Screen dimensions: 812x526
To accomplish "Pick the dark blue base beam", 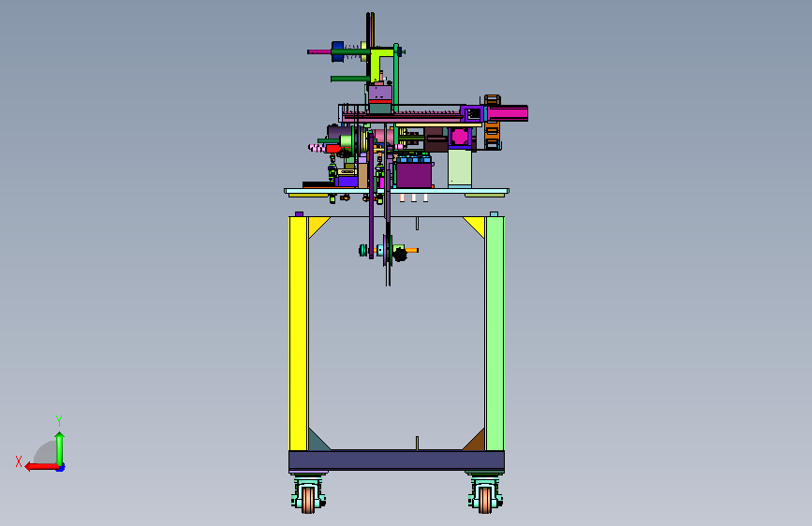I will (x=397, y=460).
